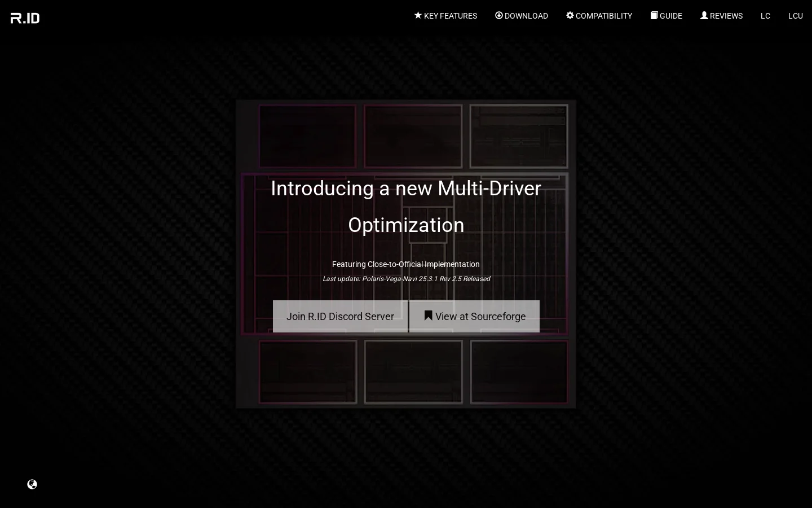Click the star icon beside Key Features
This screenshot has width=812, height=508.
click(418, 15)
